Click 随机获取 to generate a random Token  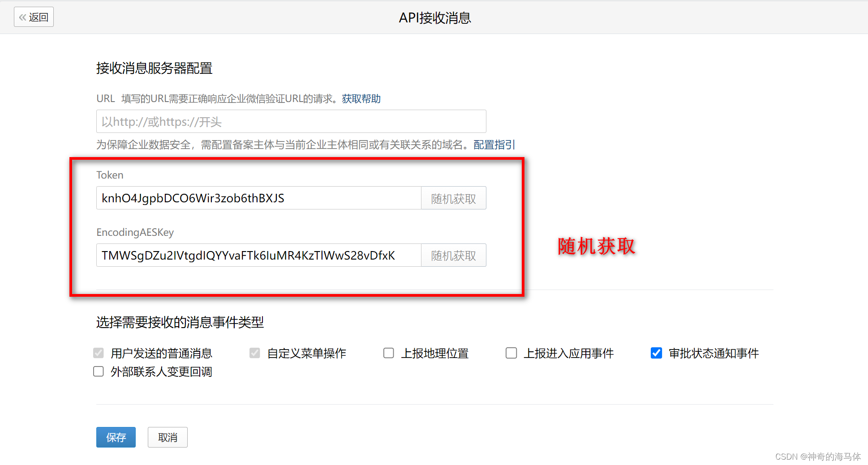pos(453,198)
